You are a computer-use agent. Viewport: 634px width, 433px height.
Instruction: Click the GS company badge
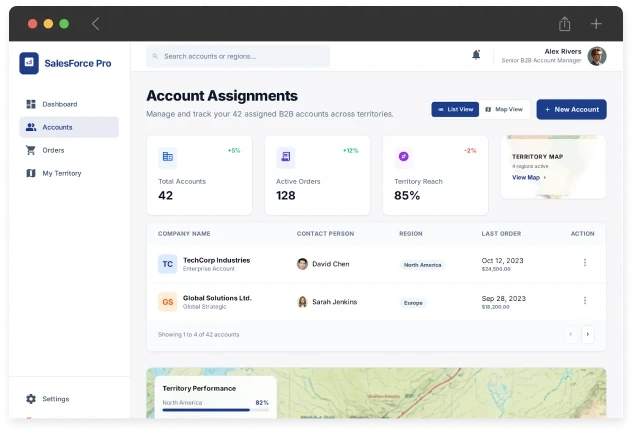(x=167, y=302)
